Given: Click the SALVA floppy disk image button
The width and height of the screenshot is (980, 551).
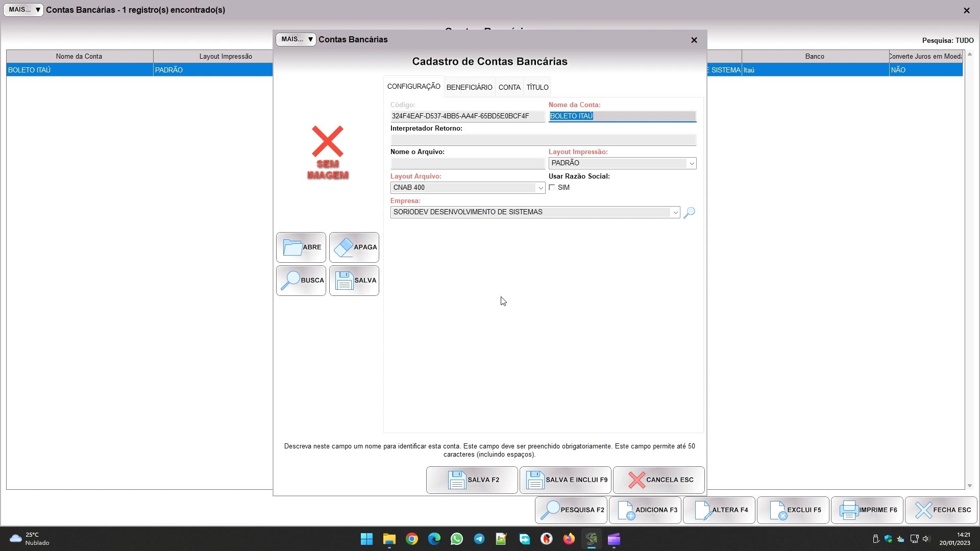Looking at the screenshot, I should (354, 281).
